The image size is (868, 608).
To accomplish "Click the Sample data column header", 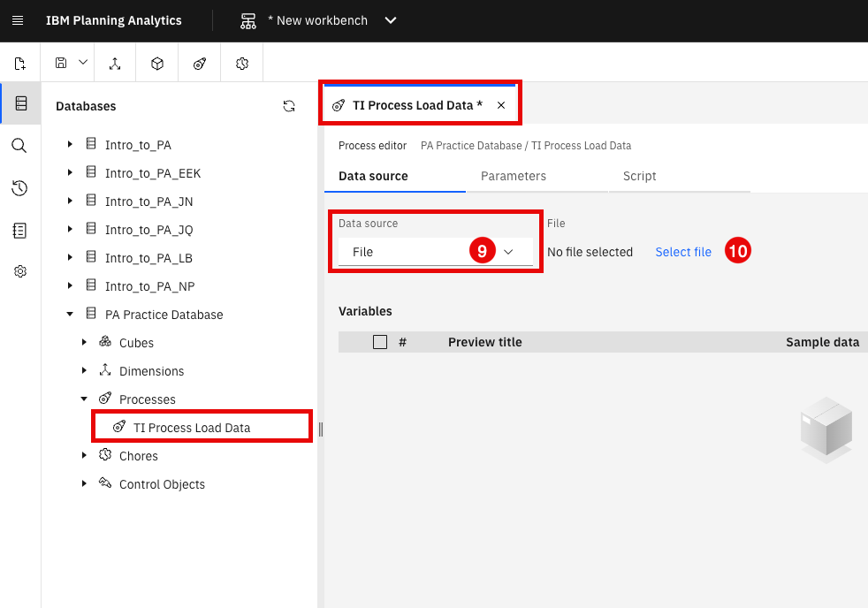I will [x=823, y=342].
